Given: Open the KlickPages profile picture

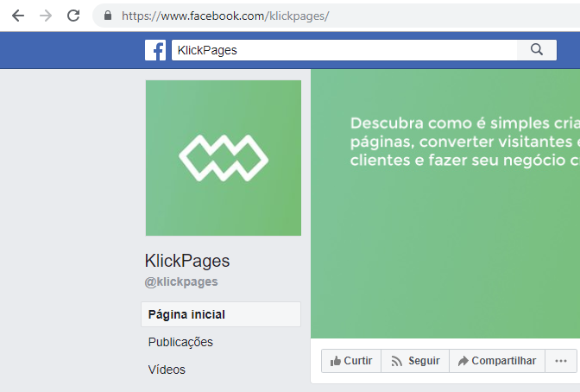Looking at the screenshot, I should tap(224, 158).
